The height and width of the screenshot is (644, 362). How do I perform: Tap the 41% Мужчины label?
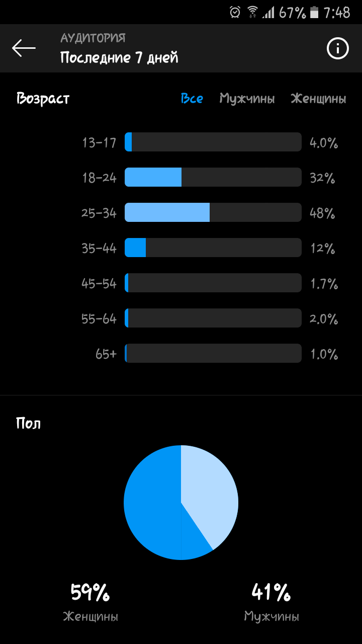tap(271, 602)
